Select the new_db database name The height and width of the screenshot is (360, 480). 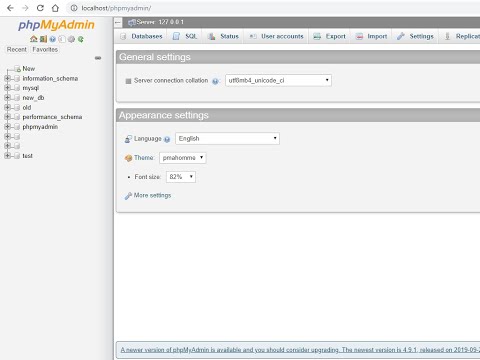pyautogui.click(x=33, y=98)
